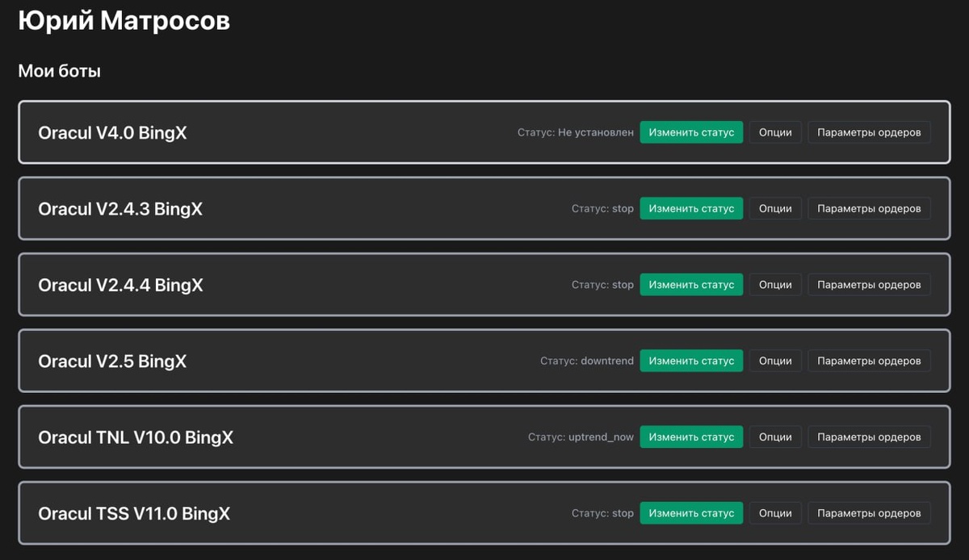Click the Мои боты section heading
This screenshot has width=969, height=560.
(x=59, y=71)
